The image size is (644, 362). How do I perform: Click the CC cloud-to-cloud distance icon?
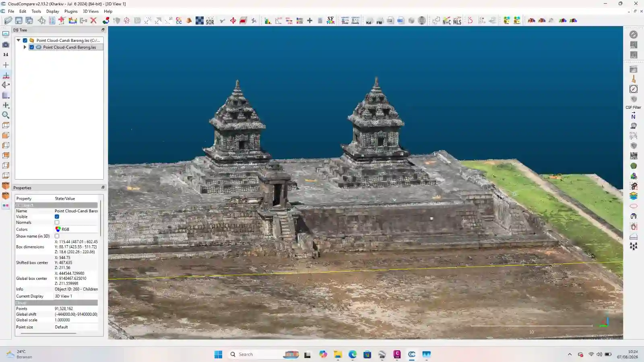[x=179, y=21]
